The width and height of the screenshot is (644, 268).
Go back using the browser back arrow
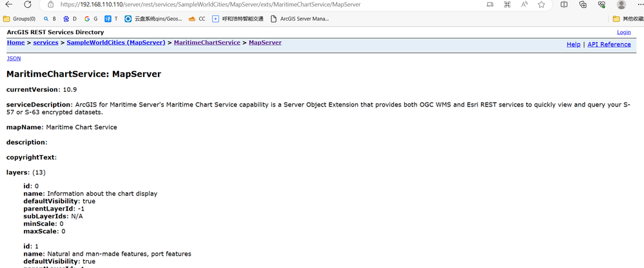pos(8,5)
